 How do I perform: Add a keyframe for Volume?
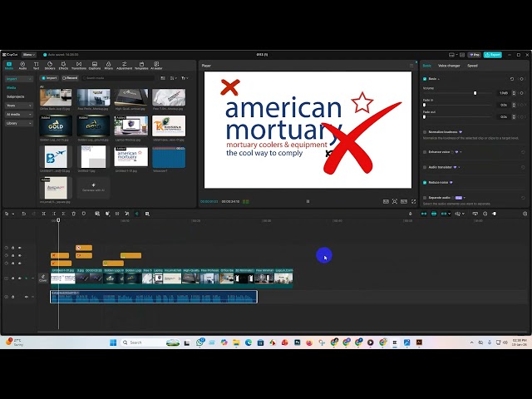pos(522,93)
